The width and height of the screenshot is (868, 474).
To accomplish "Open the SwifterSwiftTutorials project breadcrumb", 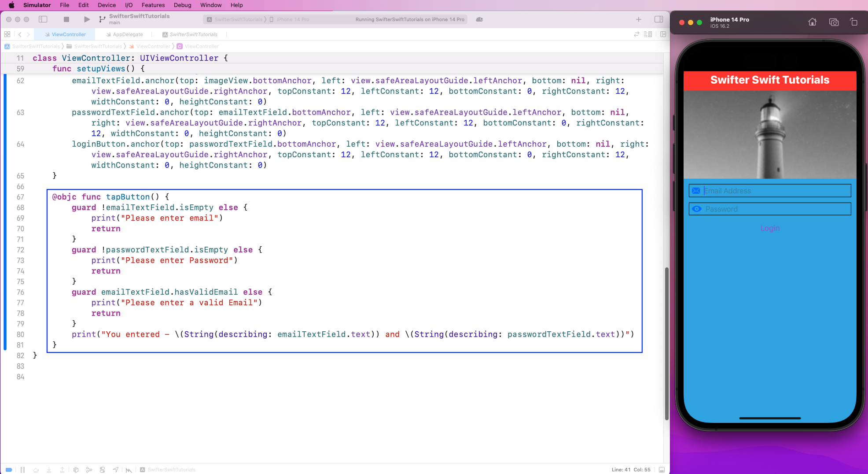I will [32, 46].
